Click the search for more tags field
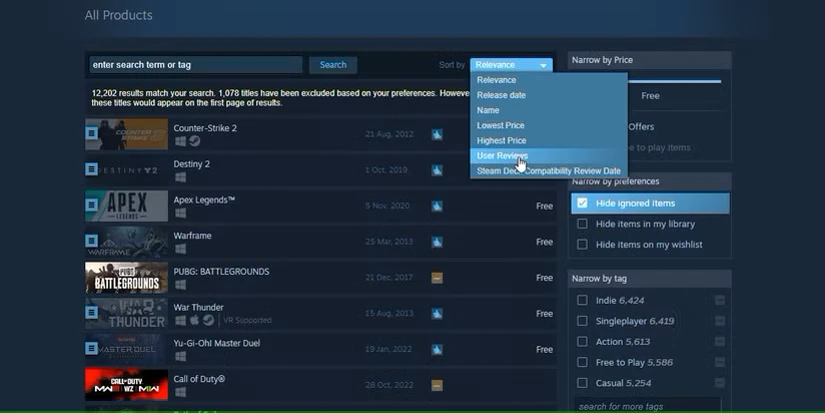Viewport: 825px width, 413px height. click(x=648, y=406)
